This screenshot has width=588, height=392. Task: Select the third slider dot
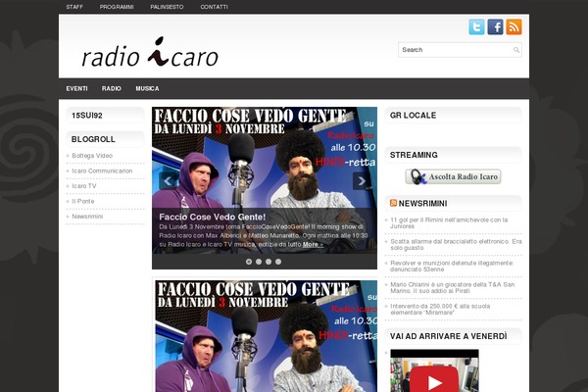click(x=269, y=262)
